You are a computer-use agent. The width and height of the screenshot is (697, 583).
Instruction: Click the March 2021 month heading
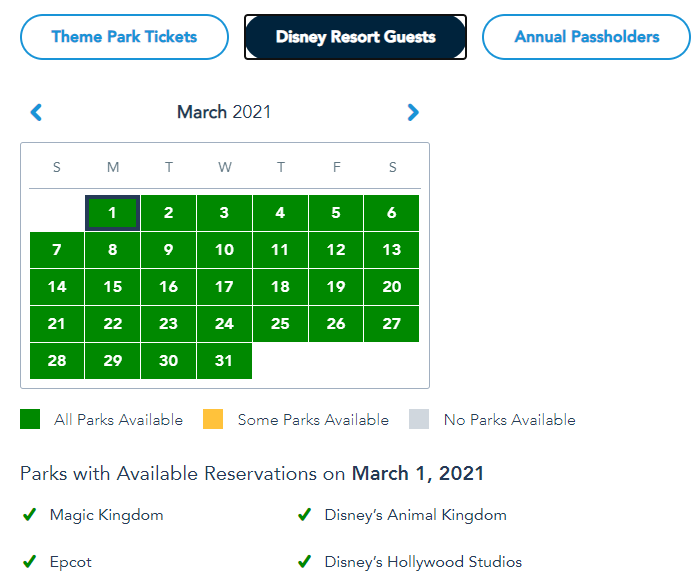224,112
